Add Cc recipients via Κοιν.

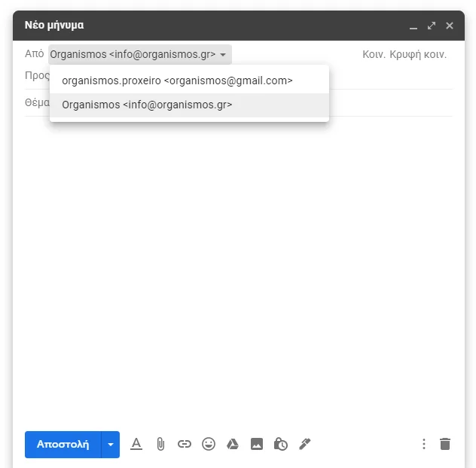pos(374,55)
